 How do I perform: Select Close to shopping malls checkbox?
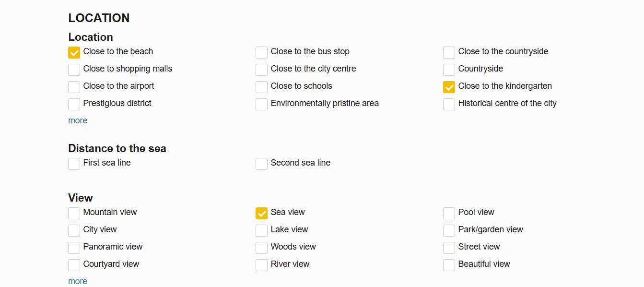(74, 70)
